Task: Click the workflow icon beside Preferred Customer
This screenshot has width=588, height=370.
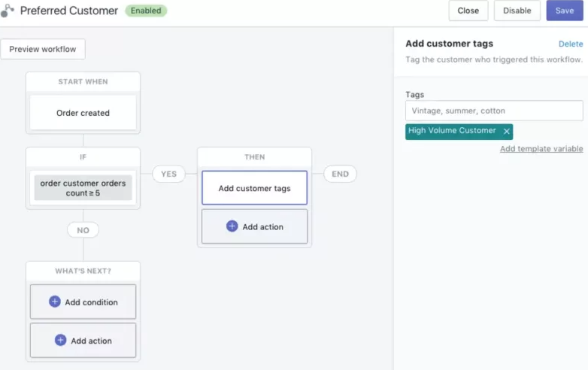Action: (x=8, y=11)
